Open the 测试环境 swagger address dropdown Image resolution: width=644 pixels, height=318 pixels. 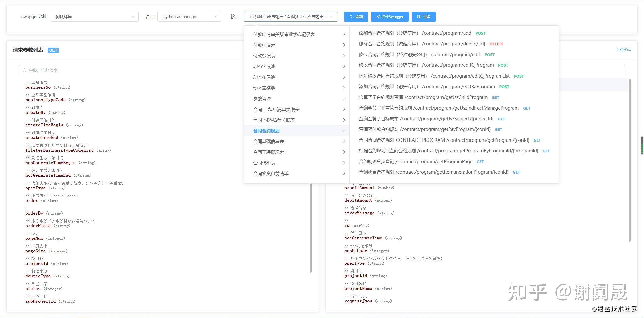(x=94, y=17)
